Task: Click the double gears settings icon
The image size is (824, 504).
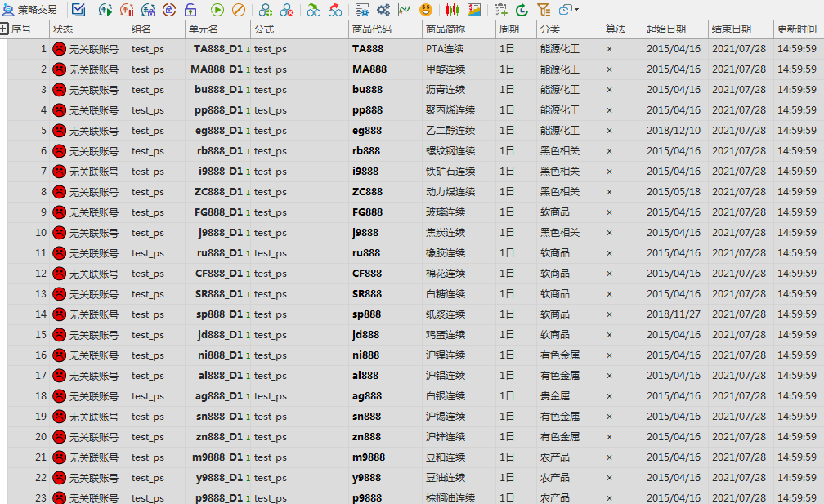Action: pos(383,10)
